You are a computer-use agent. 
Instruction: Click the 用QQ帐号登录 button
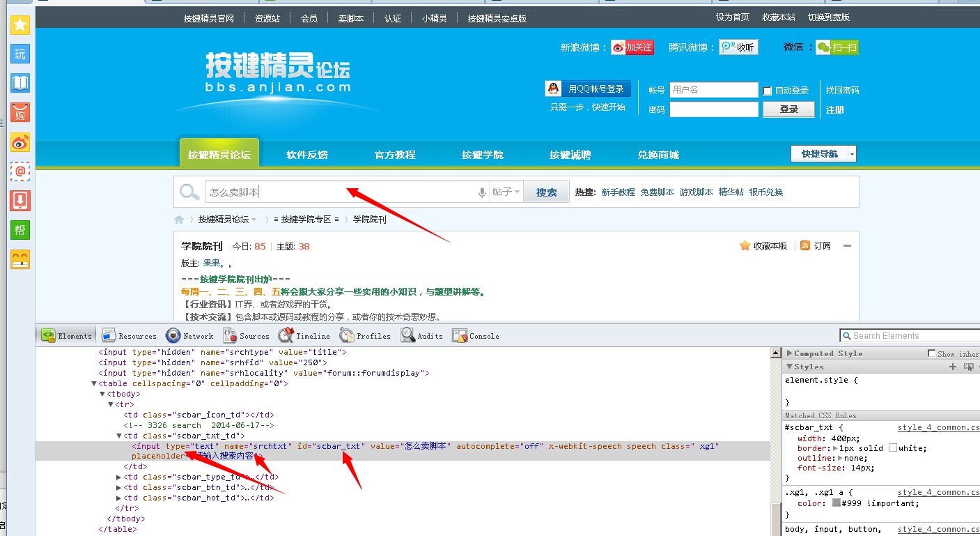tap(588, 89)
